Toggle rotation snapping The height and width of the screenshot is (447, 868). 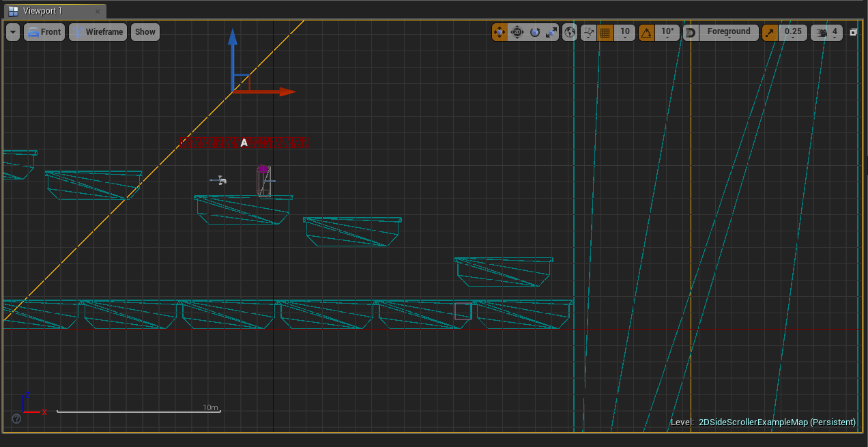647,32
